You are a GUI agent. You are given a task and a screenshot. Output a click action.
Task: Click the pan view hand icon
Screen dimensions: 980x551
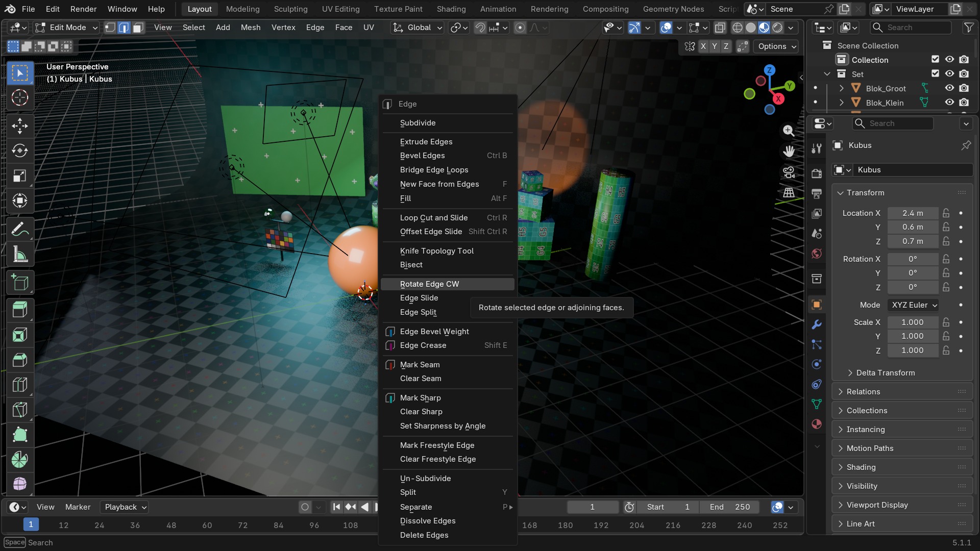(789, 152)
